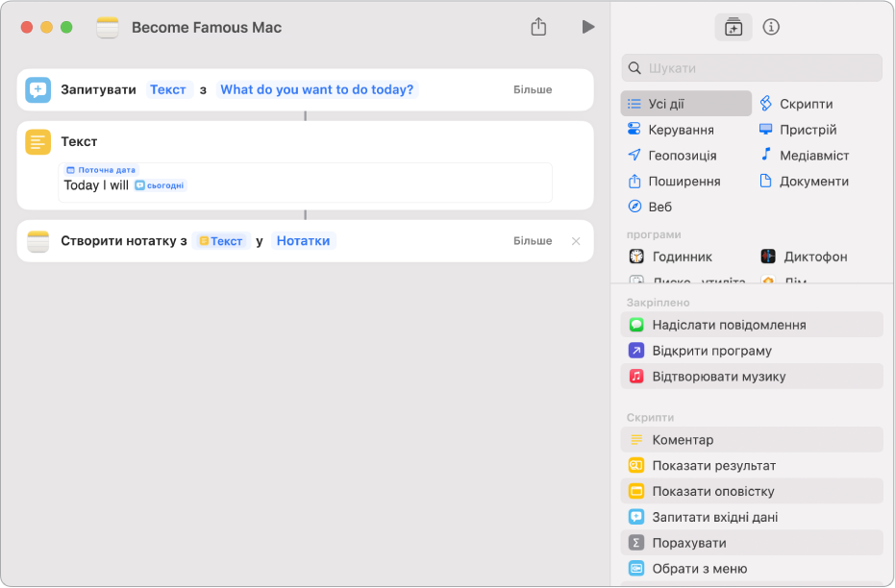Select the Пристрій category
895x588 pixels.
point(797,130)
